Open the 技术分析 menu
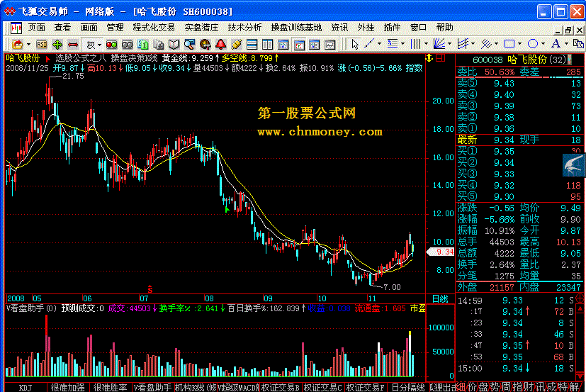This screenshot has width=586, height=392. (x=244, y=28)
